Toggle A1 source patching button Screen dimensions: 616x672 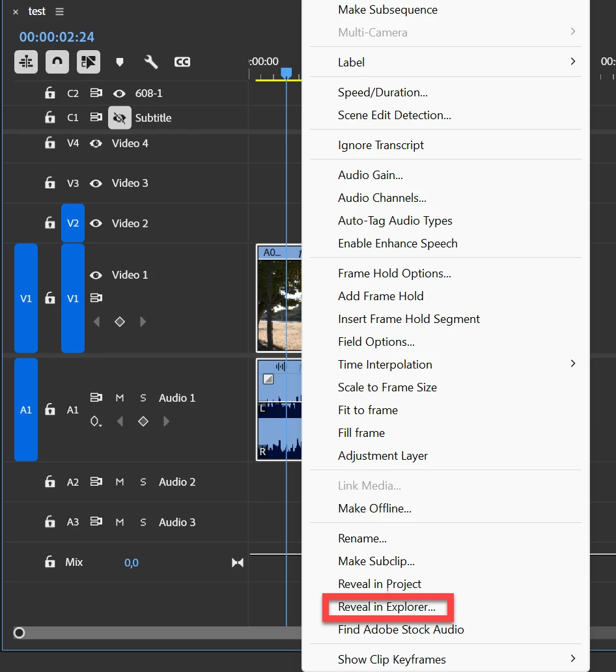tap(26, 410)
